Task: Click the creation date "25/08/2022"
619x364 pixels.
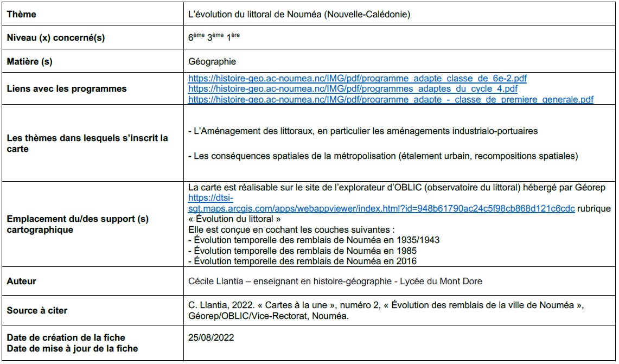Action: tap(211, 337)
